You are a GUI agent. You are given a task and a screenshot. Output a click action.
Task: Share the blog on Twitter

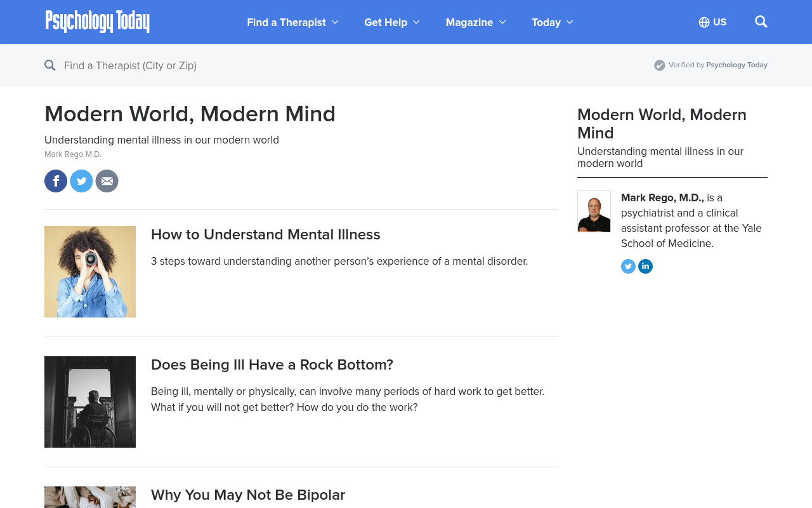tap(81, 181)
